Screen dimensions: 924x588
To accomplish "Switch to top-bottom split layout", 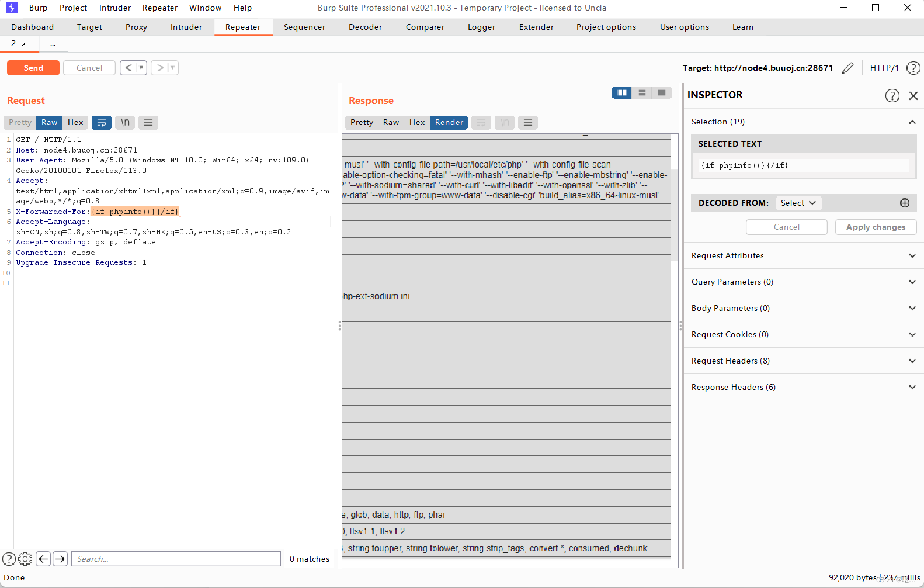I will pyautogui.click(x=642, y=92).
